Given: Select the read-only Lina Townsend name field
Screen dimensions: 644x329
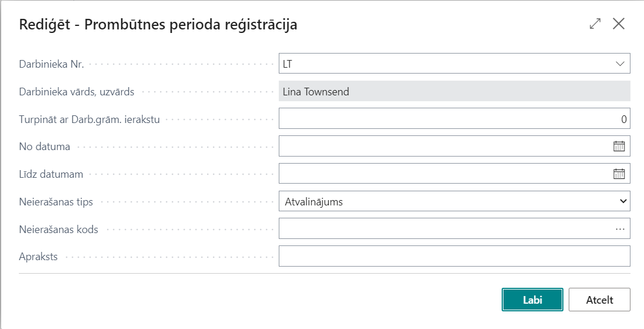Looking at the screenshot, I should 454,91.
